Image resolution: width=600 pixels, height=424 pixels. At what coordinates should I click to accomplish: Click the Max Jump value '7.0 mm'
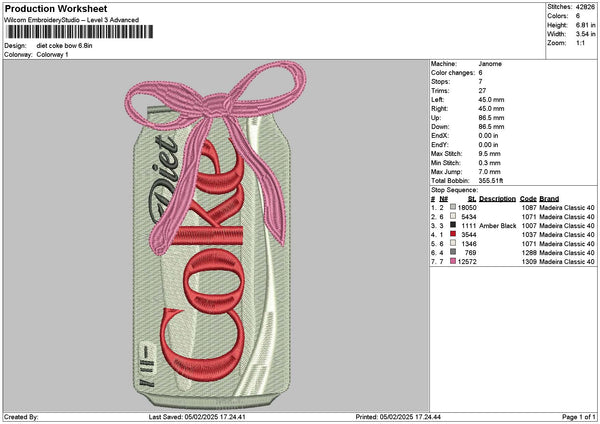[489, 172]
